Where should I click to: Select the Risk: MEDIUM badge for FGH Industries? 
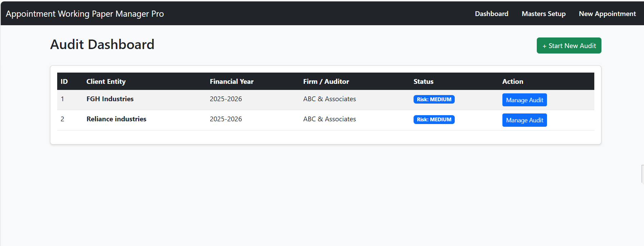click(434, 99)
